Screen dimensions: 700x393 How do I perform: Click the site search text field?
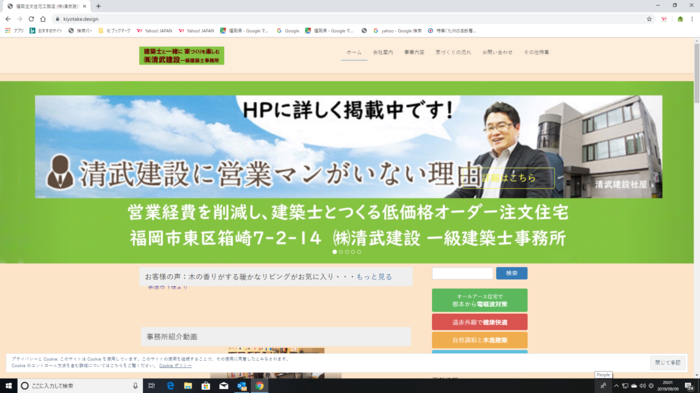click(x=462, y=273)
